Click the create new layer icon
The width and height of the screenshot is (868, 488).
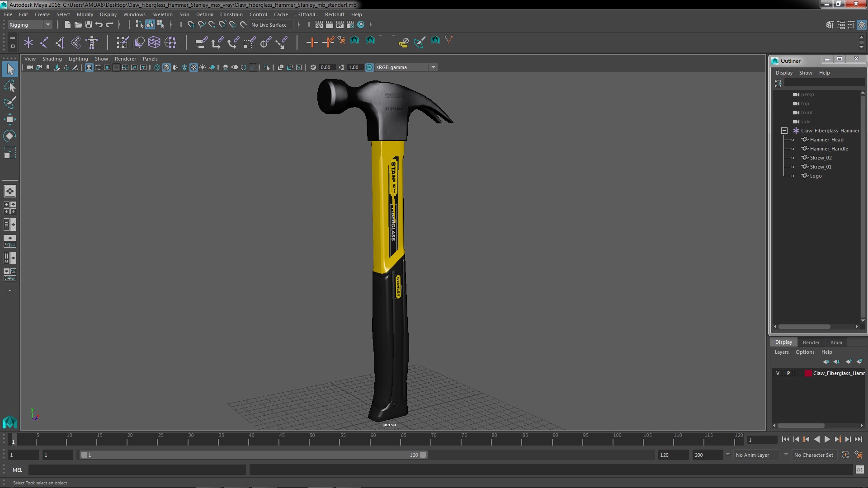point(849,361)
